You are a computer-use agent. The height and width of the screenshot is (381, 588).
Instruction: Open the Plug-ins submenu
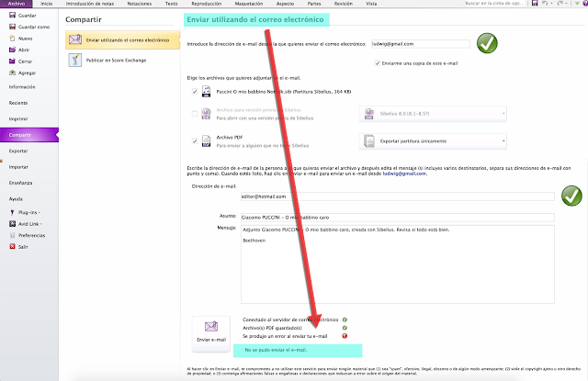pyautogui.click(x=25, y=212)
